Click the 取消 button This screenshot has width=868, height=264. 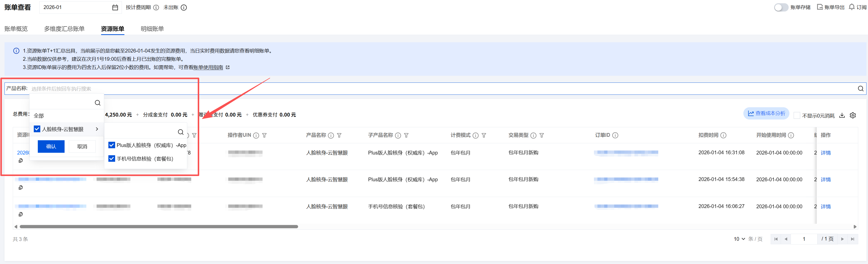pos(82,146)
